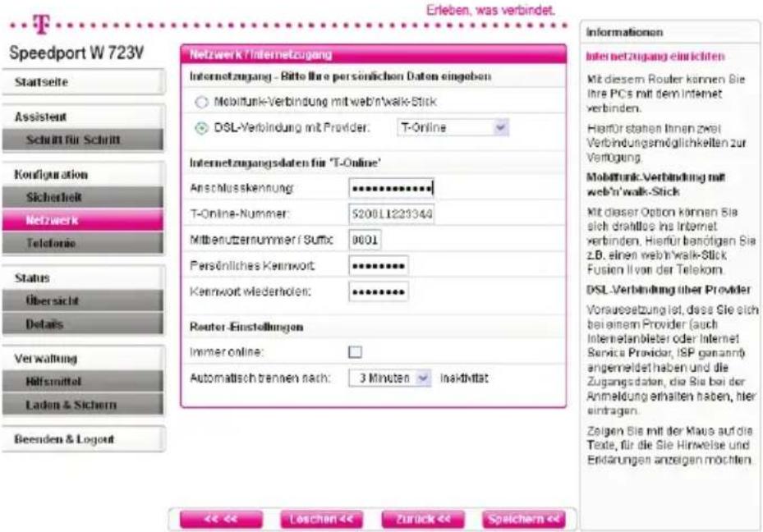The height and width of the screenshot is (532, 763).
Task: Click the Erleben, was verbindet slogan
Action: [x=490, y=10]
